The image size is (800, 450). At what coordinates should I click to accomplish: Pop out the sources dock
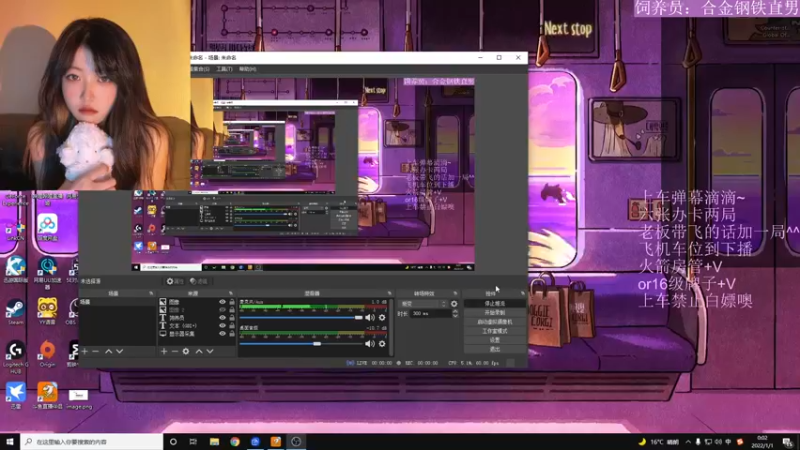click(x=231, y=293)
